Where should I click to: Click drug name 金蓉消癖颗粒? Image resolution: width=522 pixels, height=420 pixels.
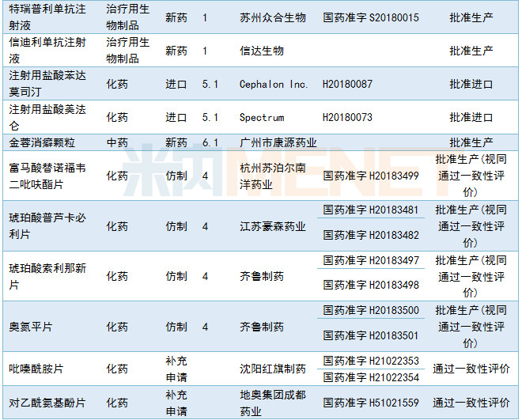(42, 143)
